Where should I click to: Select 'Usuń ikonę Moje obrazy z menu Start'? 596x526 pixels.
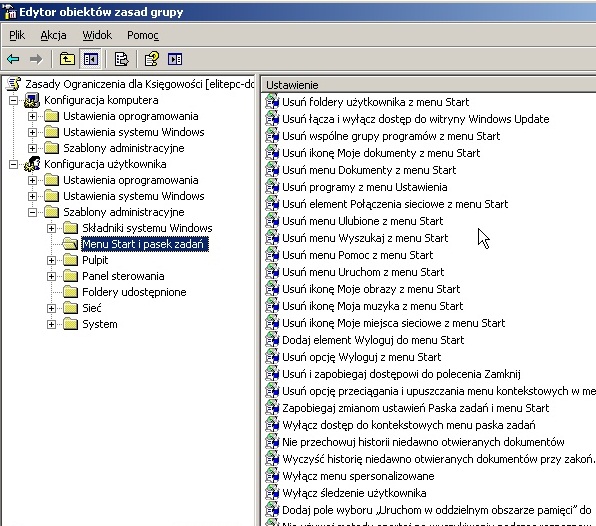point(371,289)
